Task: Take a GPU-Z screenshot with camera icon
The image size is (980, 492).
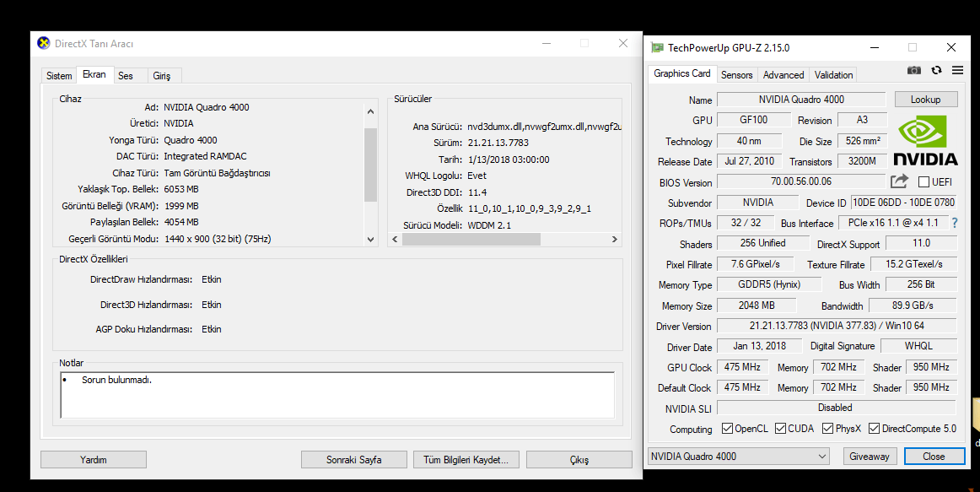Action: point(913,71)
